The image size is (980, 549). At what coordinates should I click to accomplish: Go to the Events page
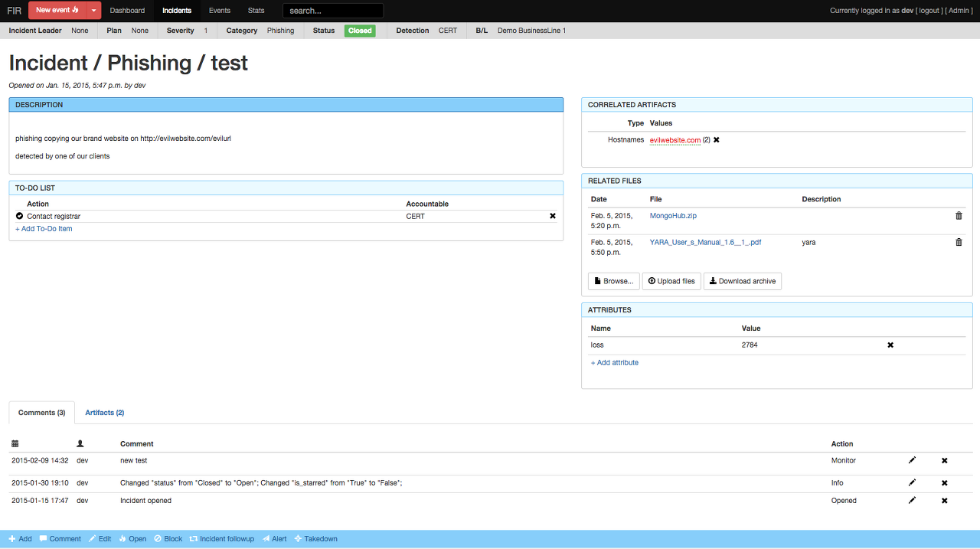[x=220, y=11]
